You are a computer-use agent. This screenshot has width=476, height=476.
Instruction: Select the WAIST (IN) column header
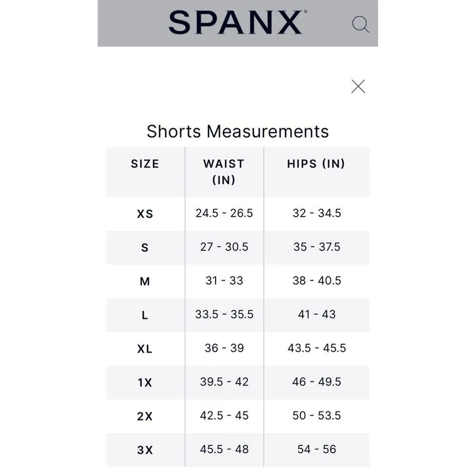pyautogui.click(x=224, y=171)
